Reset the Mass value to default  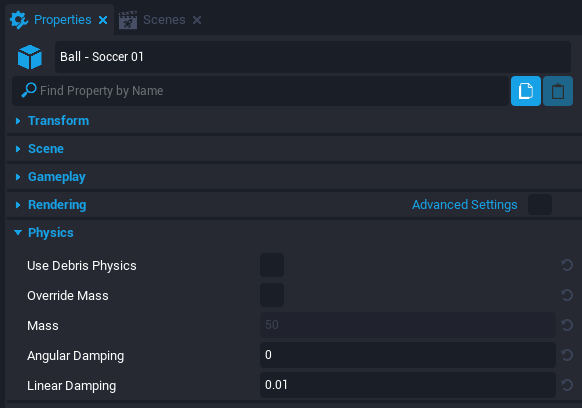(x=567, y=325)
